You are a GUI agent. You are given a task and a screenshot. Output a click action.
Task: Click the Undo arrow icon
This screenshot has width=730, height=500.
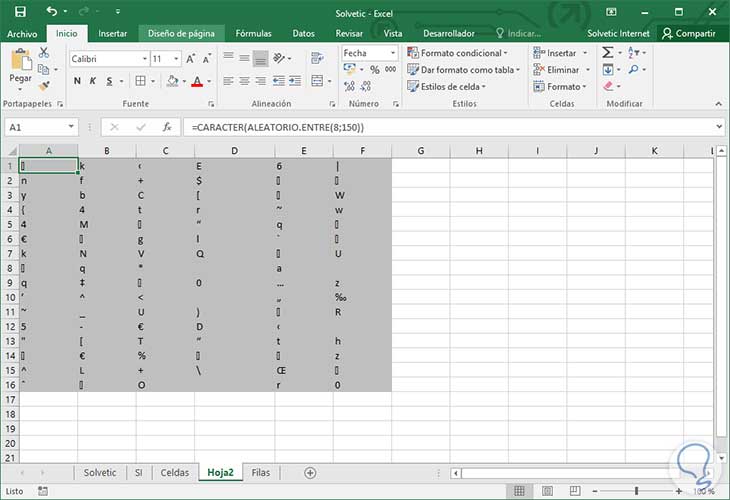pyautogui.click(x=52, y=11)
